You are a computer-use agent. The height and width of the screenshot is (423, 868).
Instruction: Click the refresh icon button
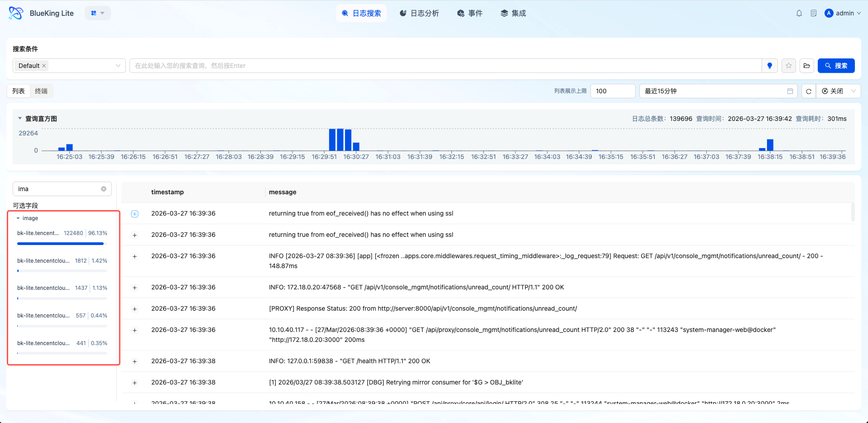[x=809, y=91]
